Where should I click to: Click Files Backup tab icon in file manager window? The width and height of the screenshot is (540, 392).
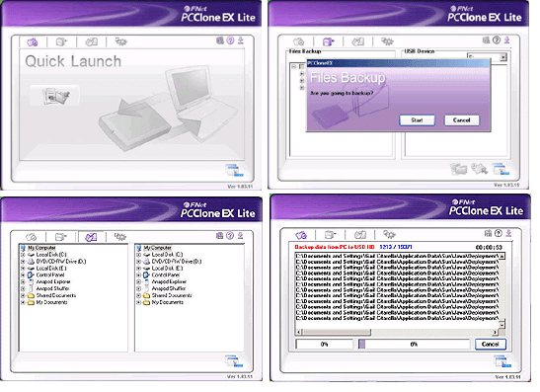(60, 237)
